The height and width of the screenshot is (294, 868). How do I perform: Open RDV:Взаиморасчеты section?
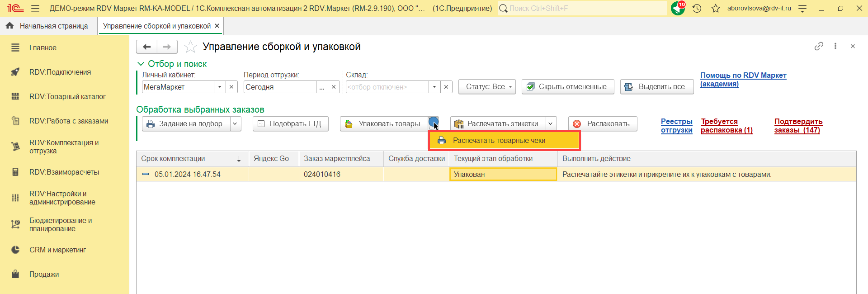click(x=64, y=172)
